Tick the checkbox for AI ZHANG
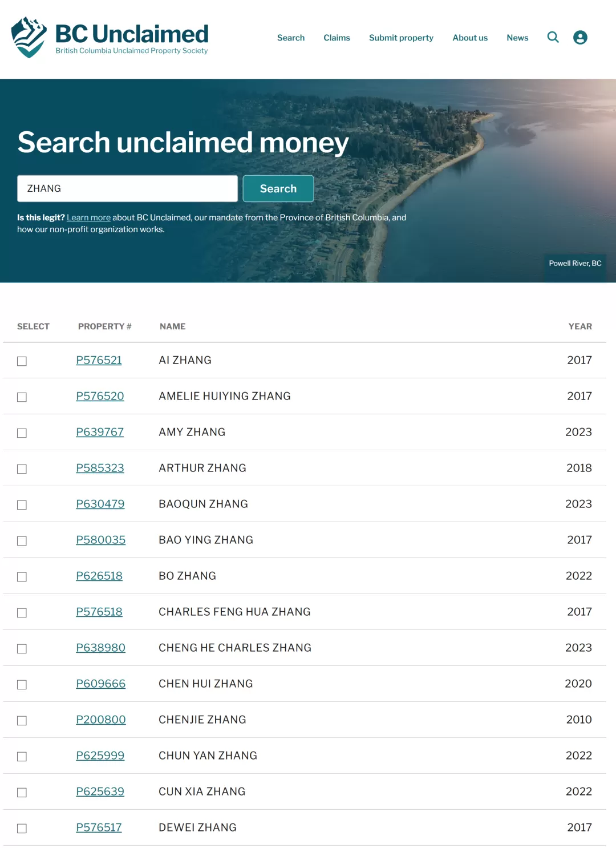 pyautogui.click(x=22, y=361)
